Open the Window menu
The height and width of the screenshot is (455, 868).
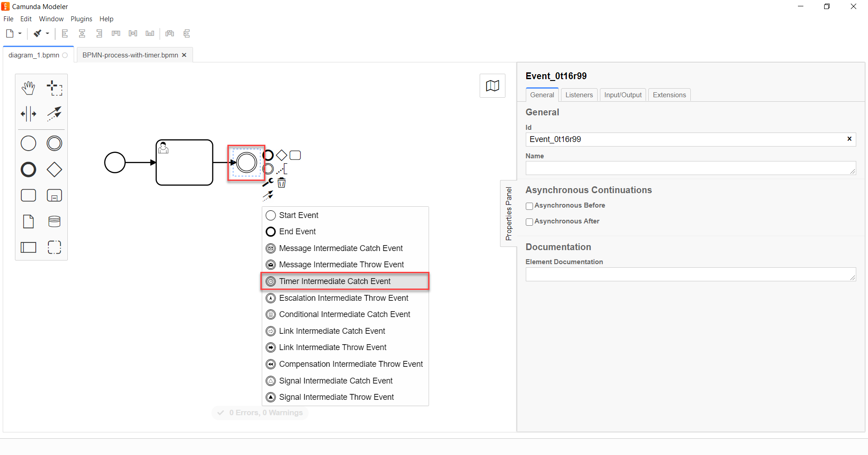(x=52, y=19)
